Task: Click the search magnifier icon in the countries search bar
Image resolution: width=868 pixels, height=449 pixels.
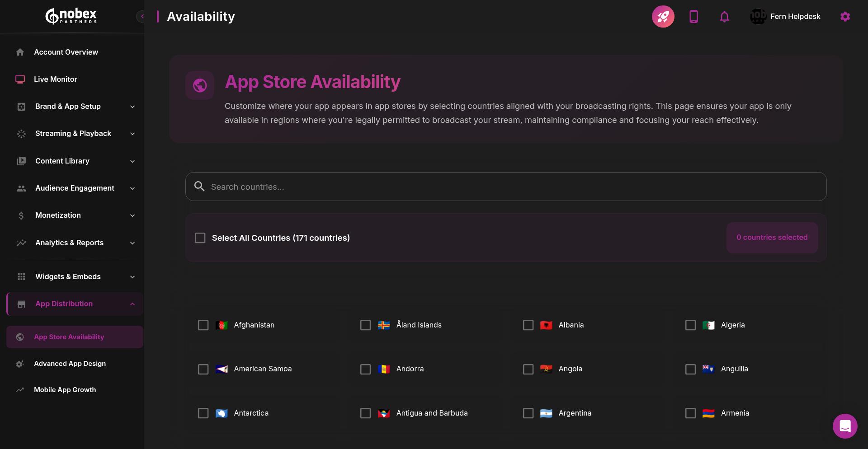Action: [x=199, y=187]
